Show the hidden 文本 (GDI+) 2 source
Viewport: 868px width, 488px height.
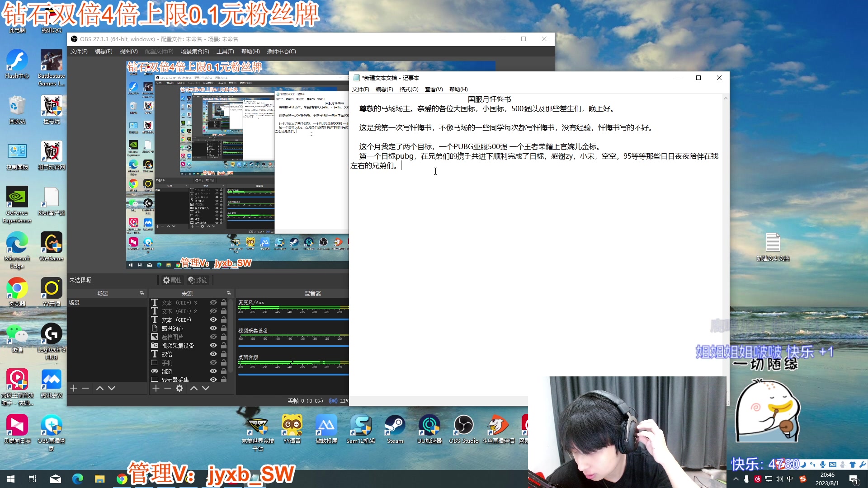[213, 311]
